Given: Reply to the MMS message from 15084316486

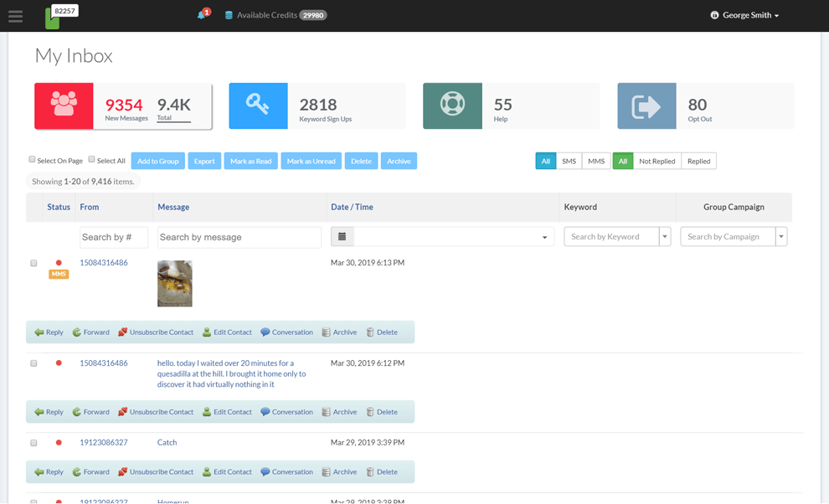Looking at the screenshot, I should 49,332.
